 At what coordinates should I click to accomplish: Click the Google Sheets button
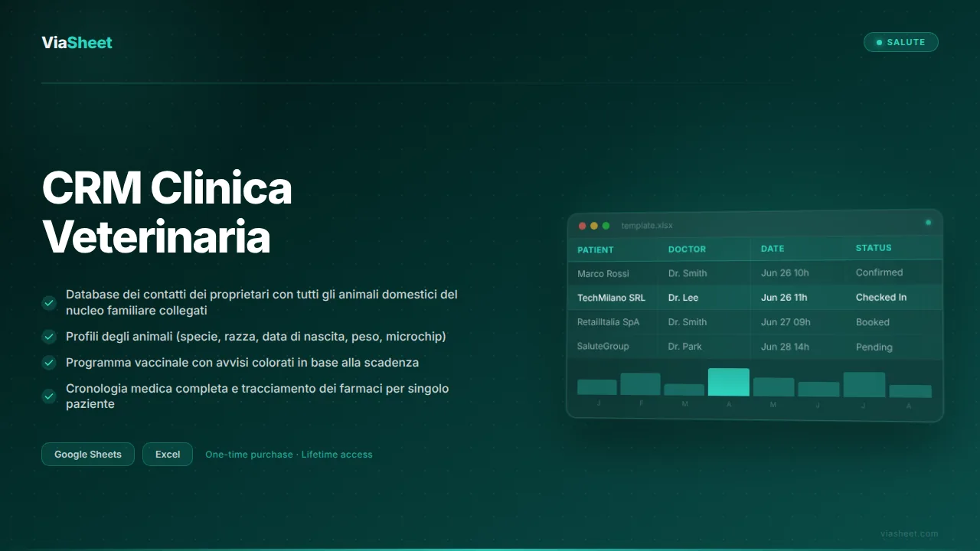[x=88, y=454]
